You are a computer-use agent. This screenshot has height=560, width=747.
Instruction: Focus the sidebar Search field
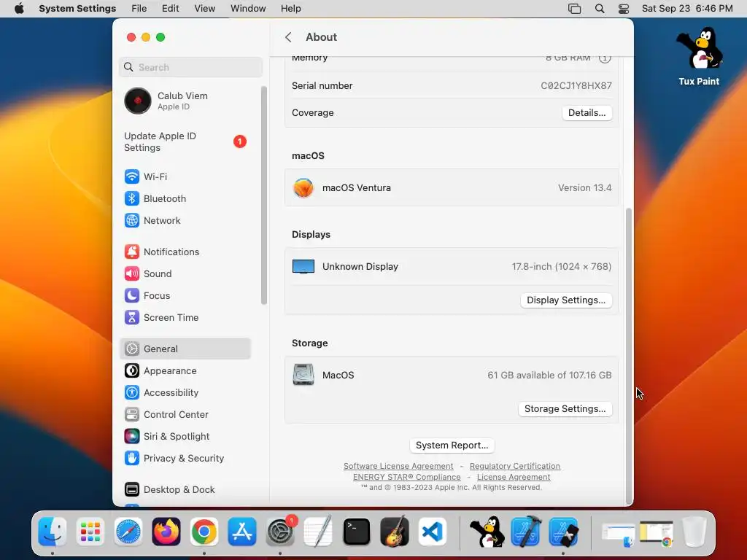(190, 67)
